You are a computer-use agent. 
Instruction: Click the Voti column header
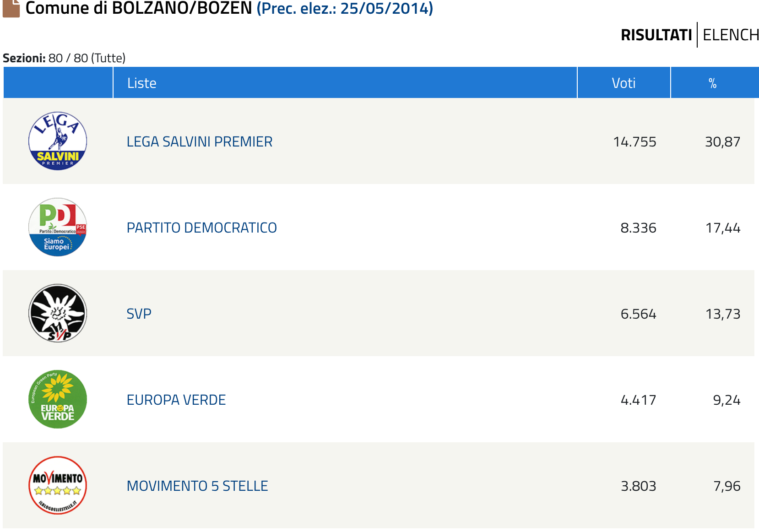tap(623, 83)
